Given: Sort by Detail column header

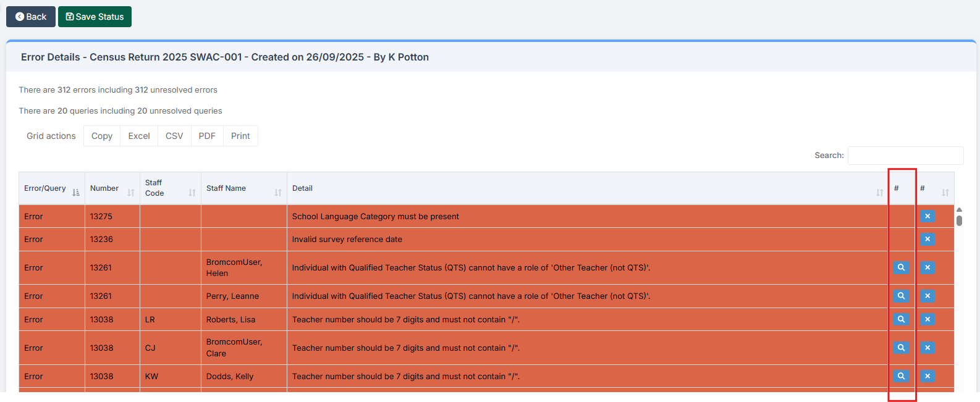Looking at the screenshot, I should pyautogui.click(x=587, y=188).
